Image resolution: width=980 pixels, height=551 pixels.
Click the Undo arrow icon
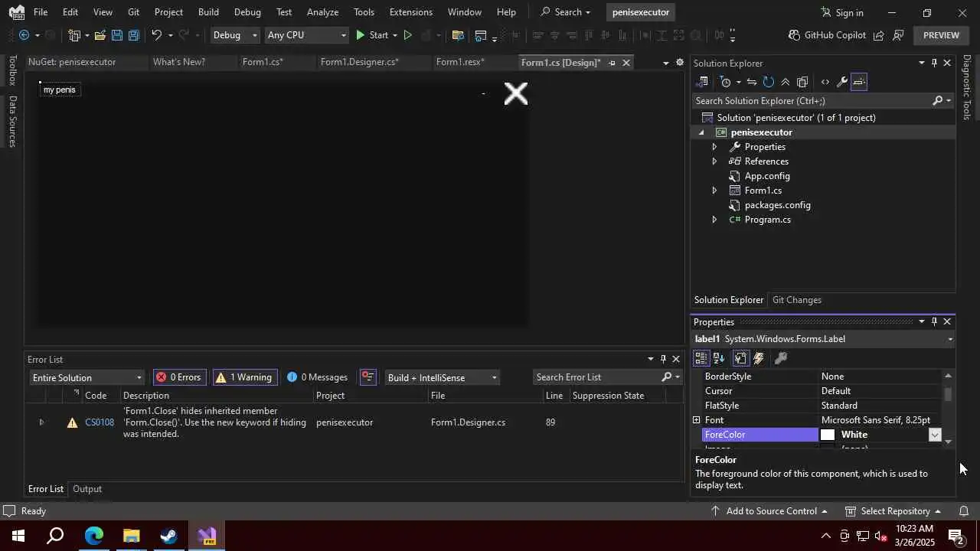pyautogui.click(x=156, y=35)
